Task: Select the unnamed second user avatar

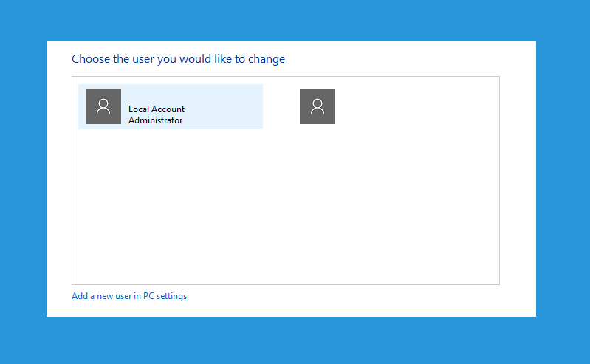Action: click(x=318, y=106)
